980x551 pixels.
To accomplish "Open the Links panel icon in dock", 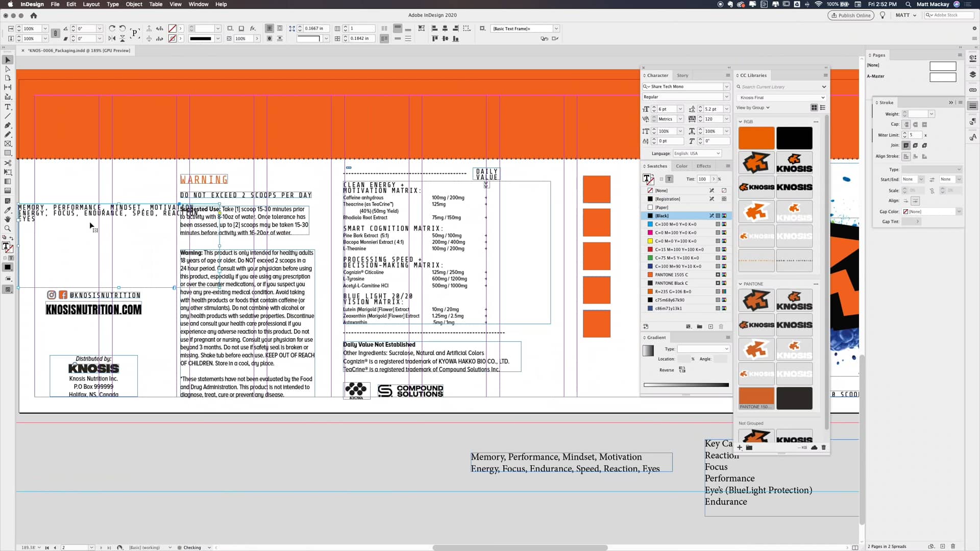I will (973, 90).
